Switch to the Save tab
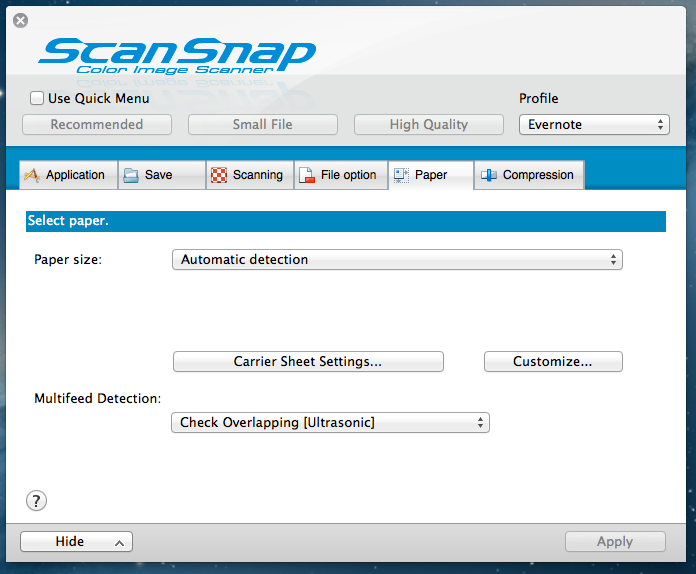This screenshot has width=696, height=574. point(162,175)
